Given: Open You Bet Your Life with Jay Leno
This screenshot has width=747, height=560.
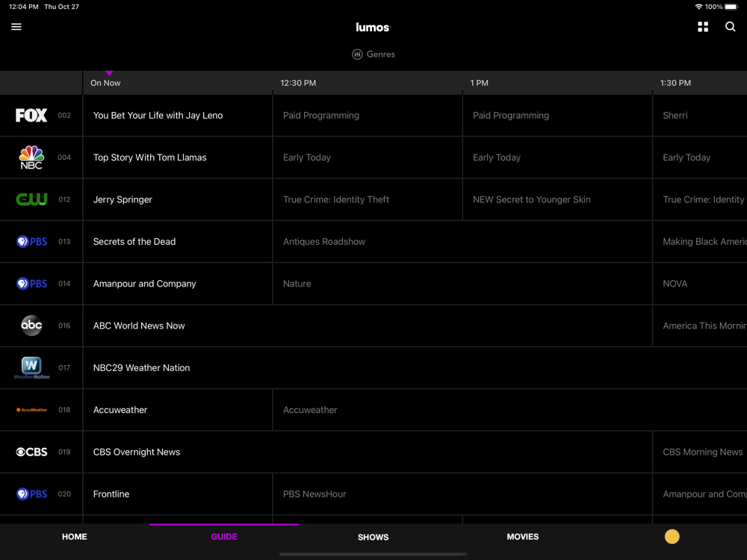Looking at the screenshot, I should (178, 115).
